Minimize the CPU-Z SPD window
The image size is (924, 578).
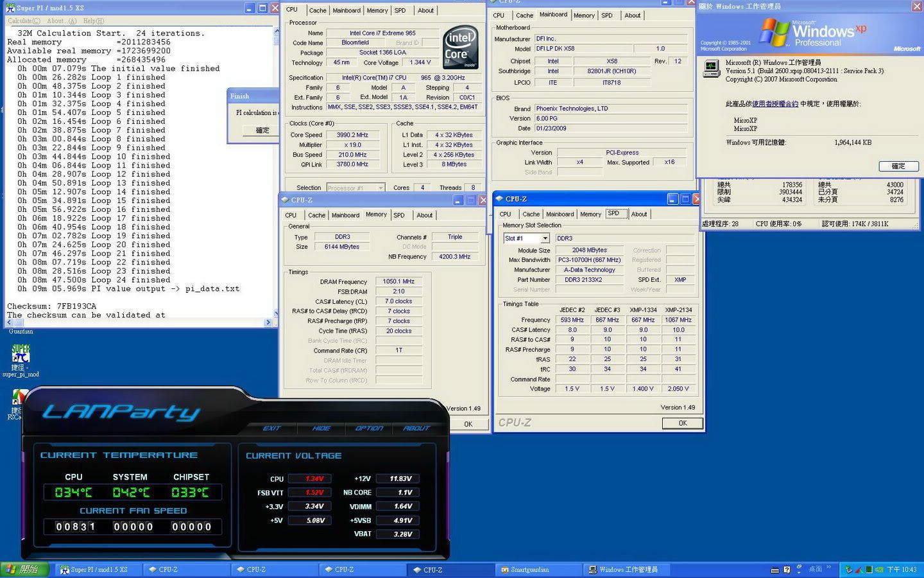point(672,199)
